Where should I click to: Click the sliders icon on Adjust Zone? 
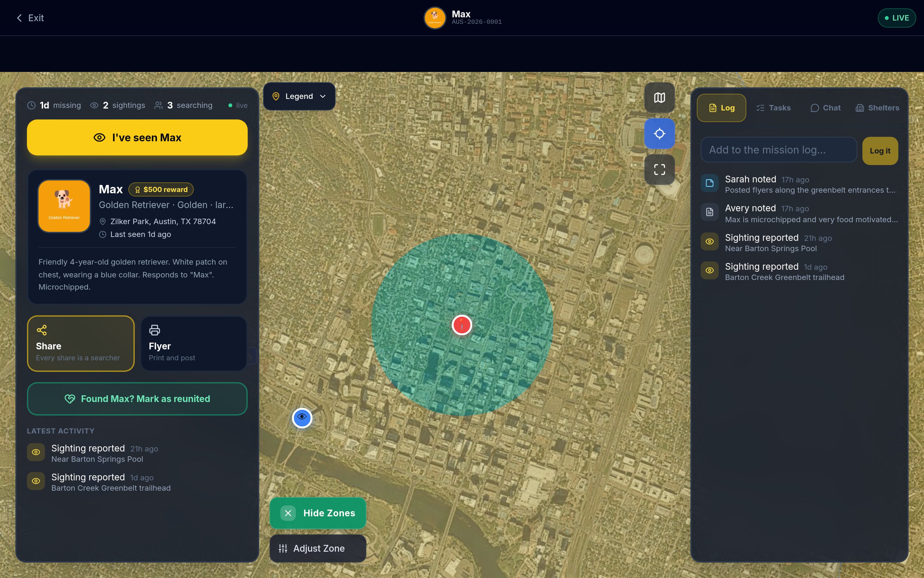click(x=283, y=548)
